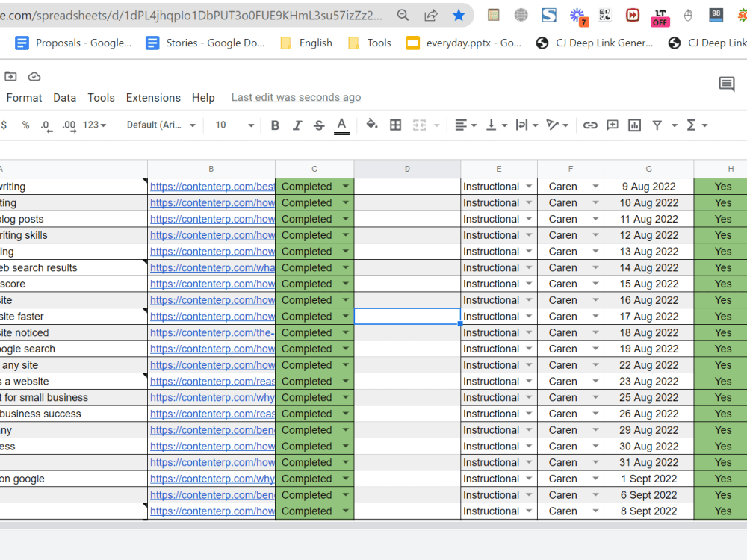The height and width of the screenshot is (560, 747).
Task: Format as currency dollar sign
Action: click(4, 125)
